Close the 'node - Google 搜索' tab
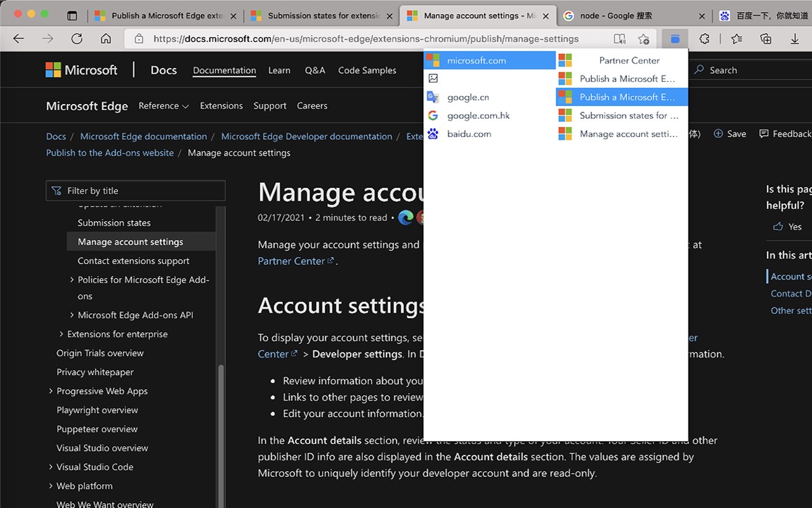812x508 pixels. pyautogui.click(x=702, y=15)
